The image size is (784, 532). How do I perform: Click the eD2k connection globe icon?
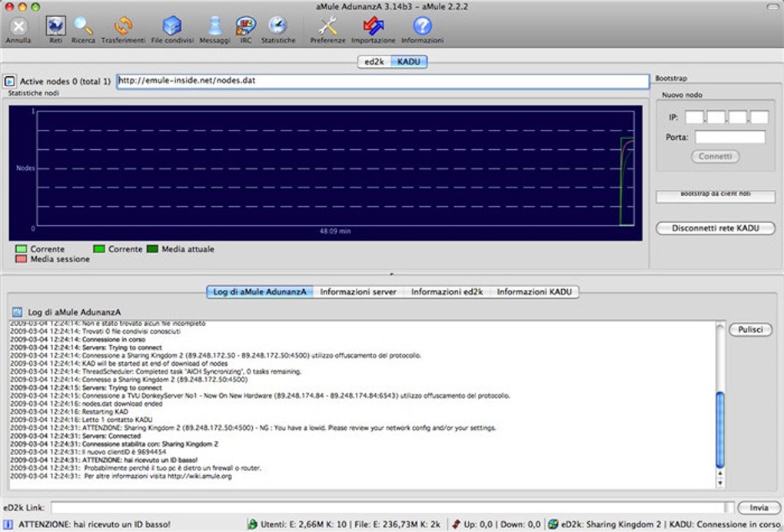pos(553,524)
